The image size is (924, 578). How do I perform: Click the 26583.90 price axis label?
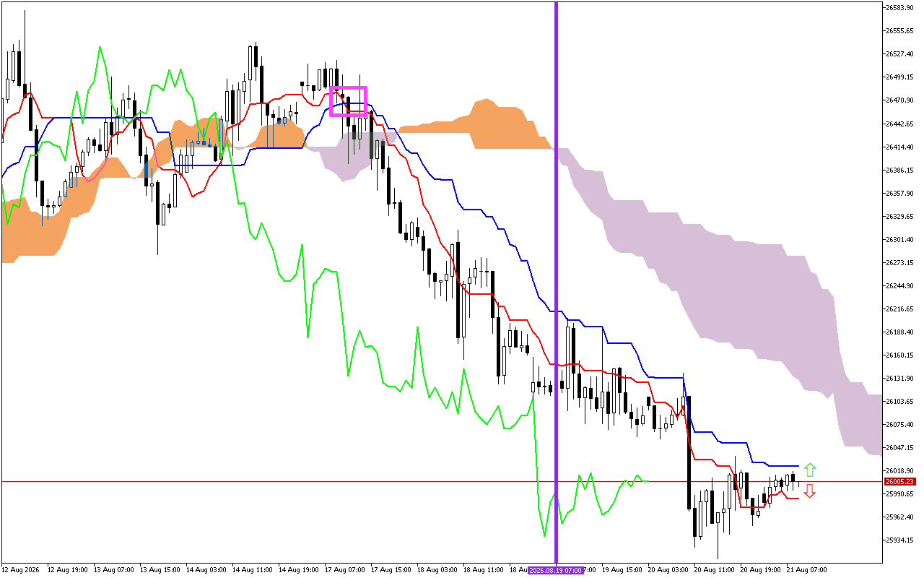click(x=899, y=8)
